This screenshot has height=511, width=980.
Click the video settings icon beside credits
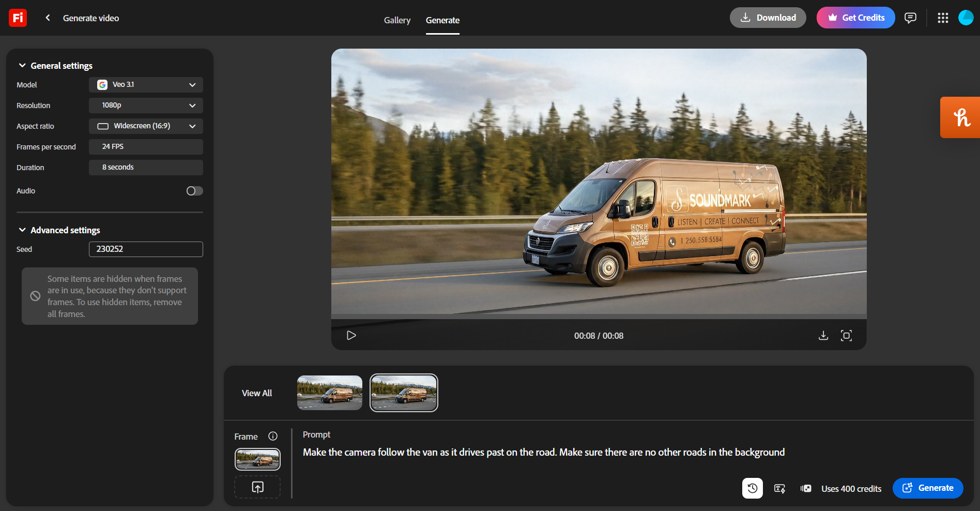pos(806,488)
